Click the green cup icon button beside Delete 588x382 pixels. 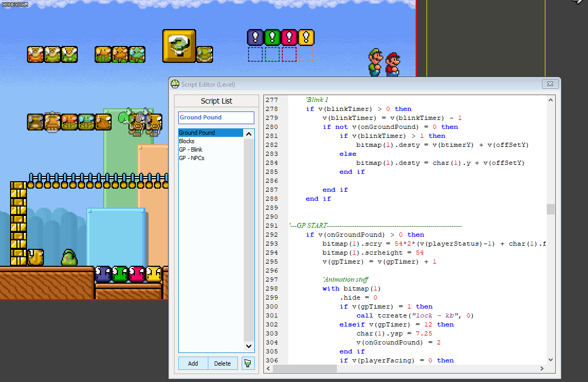tap(247, 364)
